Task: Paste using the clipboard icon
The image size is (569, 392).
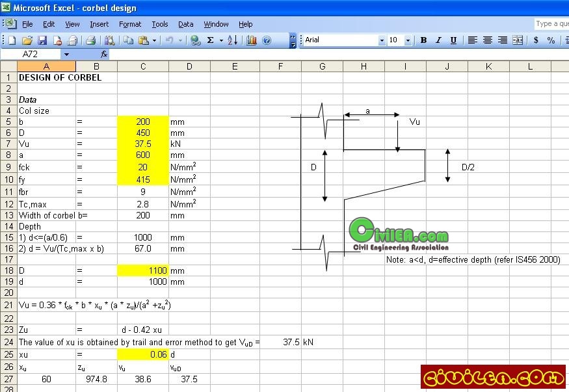Action: [143, 40]
